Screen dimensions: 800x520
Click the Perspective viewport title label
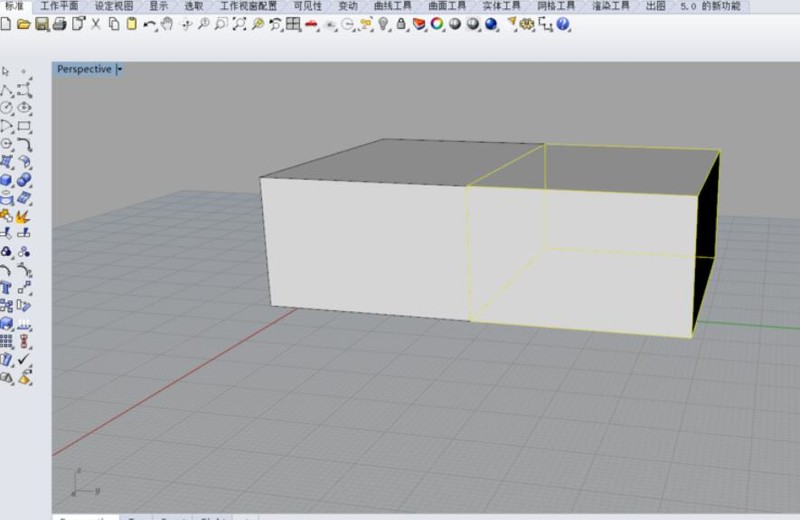point(84,69)
